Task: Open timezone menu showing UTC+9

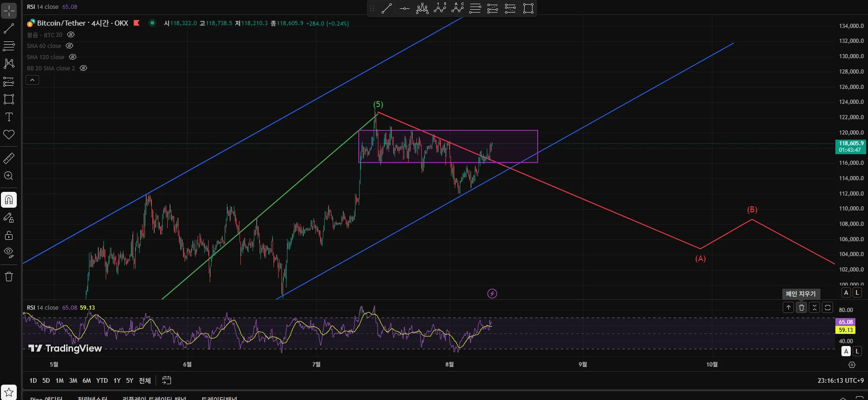Action: [x=841, y=380]
